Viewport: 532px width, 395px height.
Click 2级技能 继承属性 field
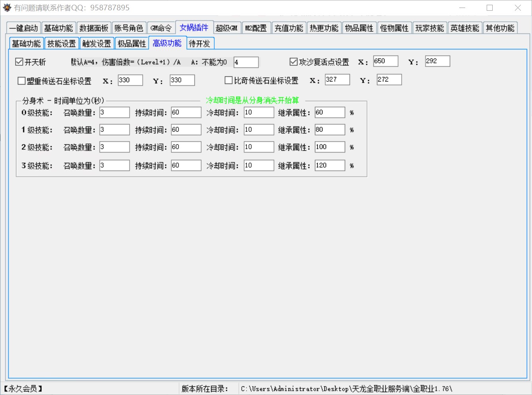click(x=330, y=147)
